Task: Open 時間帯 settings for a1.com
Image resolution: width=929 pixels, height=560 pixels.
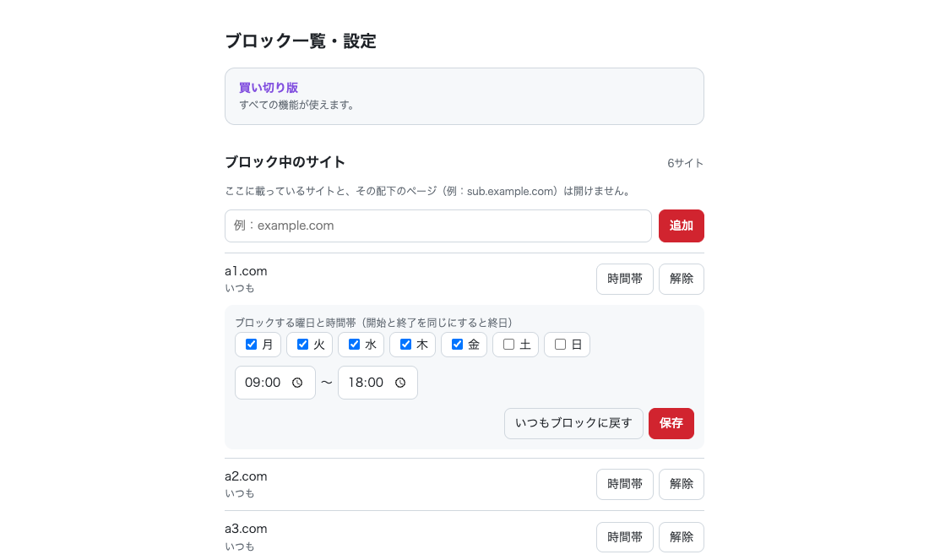Action: click(x=624, y=279)
